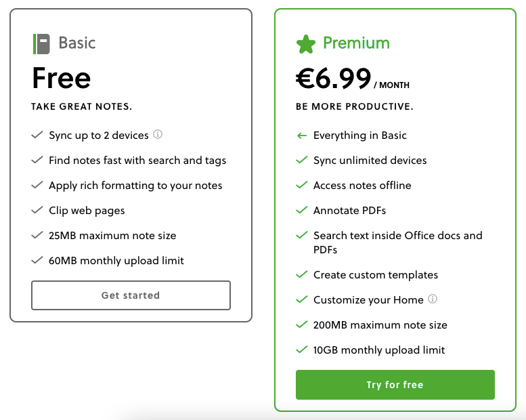Select the Basic plan title
Screen dimensions: 526x420
coord(77,43)
